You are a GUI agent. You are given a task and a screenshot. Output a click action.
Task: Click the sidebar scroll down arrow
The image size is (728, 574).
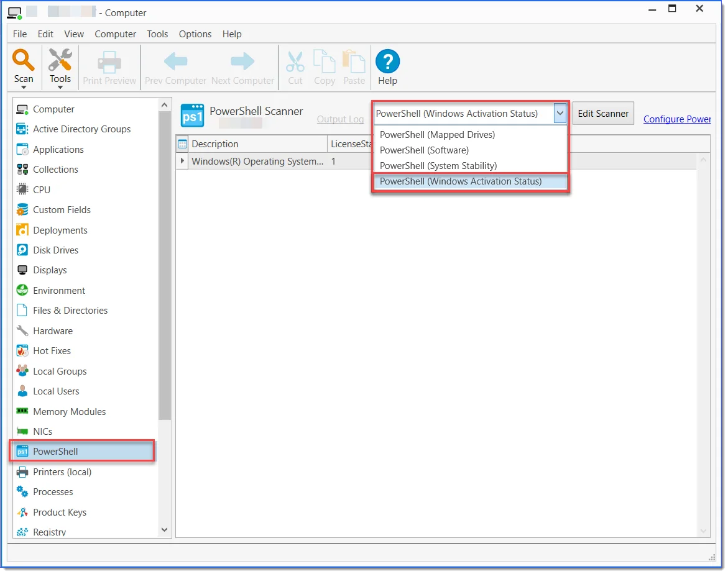[x=165, y=530]
